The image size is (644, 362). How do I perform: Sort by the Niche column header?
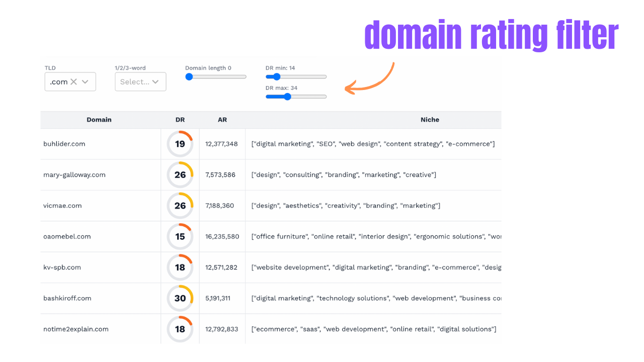click(x=430, y=120)
